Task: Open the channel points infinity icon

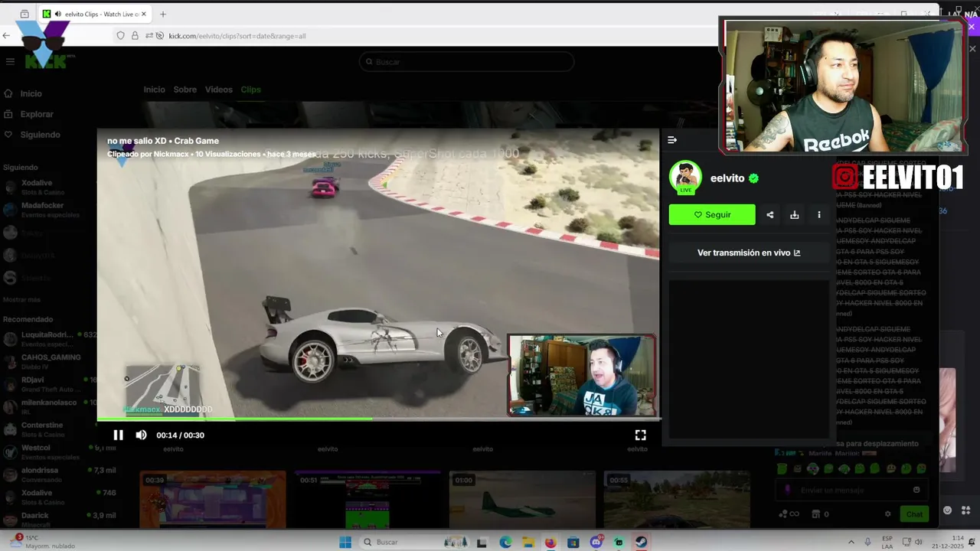Action: (x=789, y=514)
